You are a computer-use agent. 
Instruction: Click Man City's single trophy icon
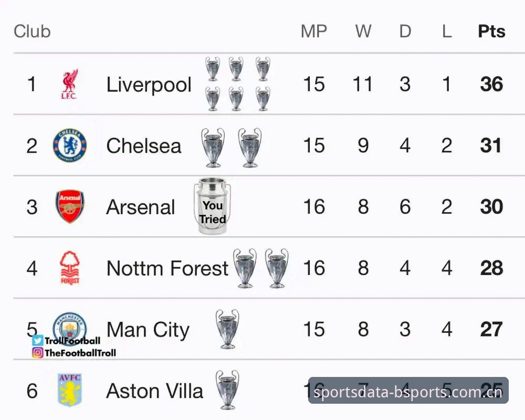[227, 329]
